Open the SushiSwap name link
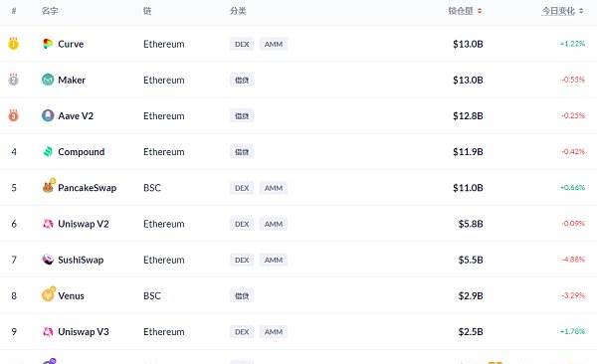Image resolution: width=597 pixels, height=364 pixels. [x=81, y=260]
